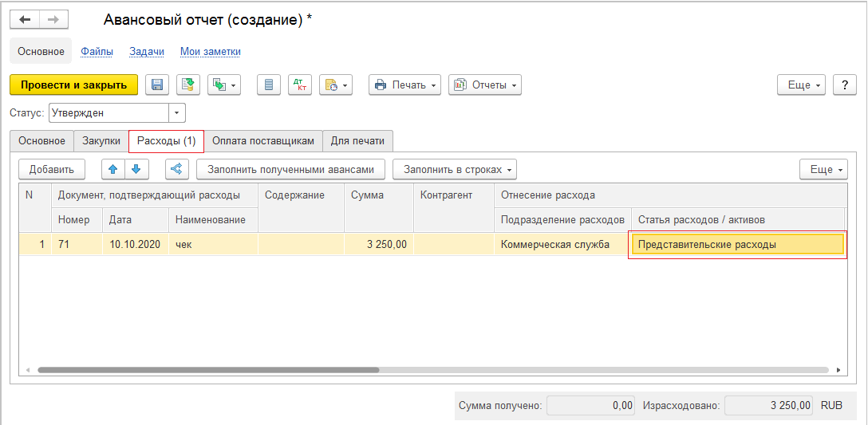The height and width of the screenshot is (425, 868).
Task: Click the document structure list icon
Action: pos(269,85)
